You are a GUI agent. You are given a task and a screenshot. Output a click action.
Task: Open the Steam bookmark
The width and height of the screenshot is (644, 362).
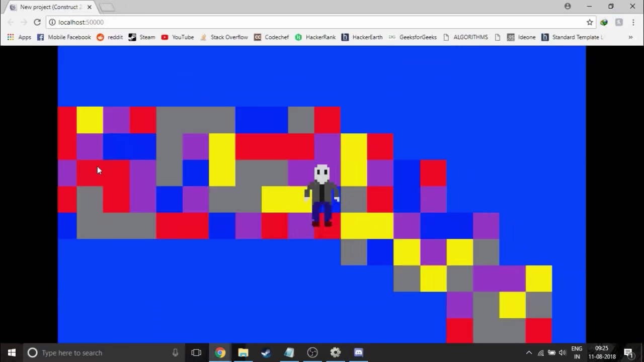(x=142, y=37)
